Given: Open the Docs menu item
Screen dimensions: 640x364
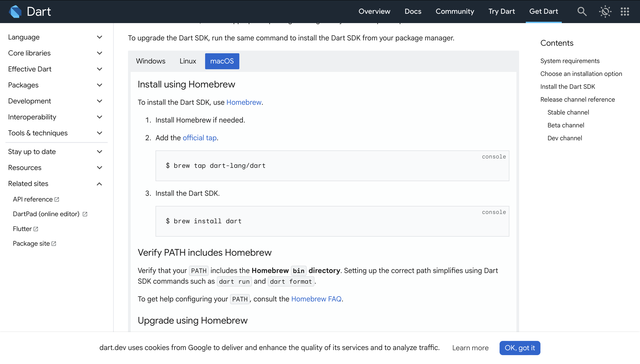Looking at the screenshot, I should (413, 12).
